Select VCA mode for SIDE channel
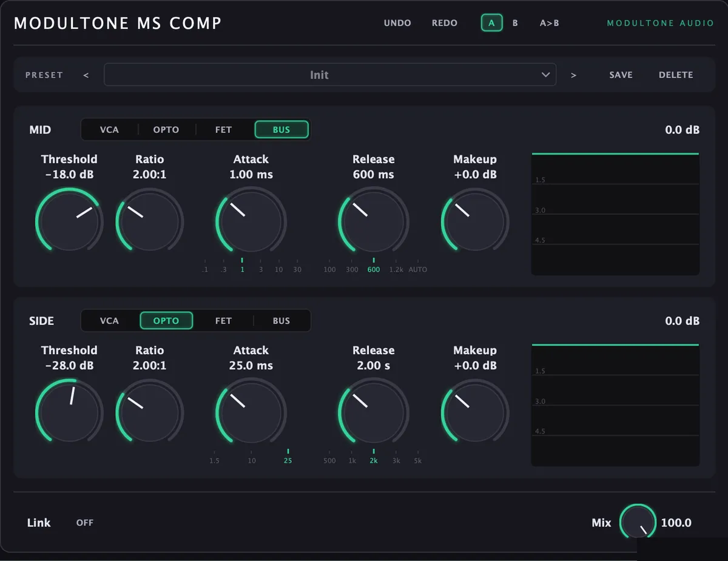The width and height of the screenshot is (728, 561). pyautogui.click(x=109, y=321)
